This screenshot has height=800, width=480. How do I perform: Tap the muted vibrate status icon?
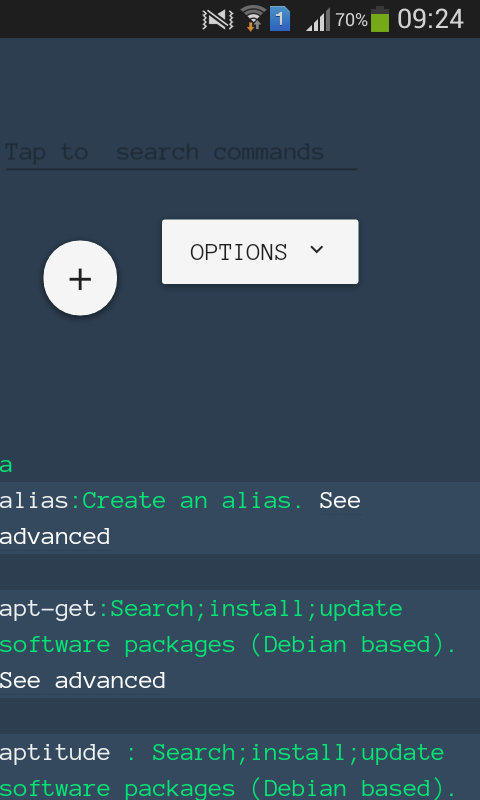[218, 20]
